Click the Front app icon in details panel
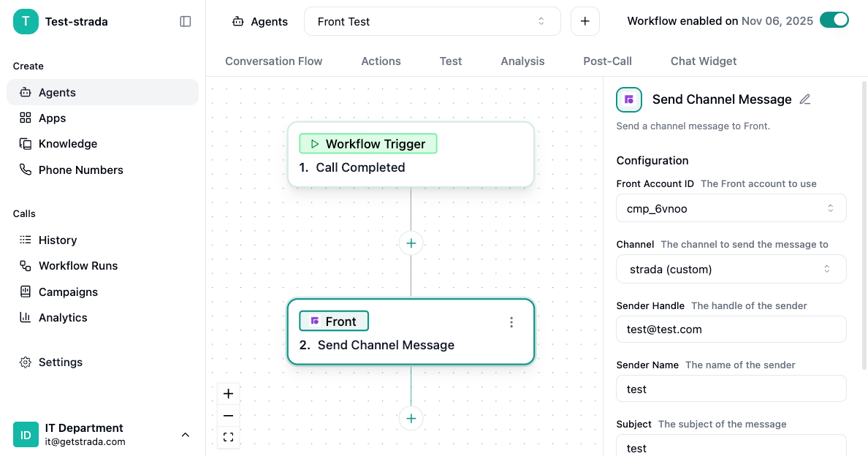The image size is (868, 456). (x=629, y=99)
